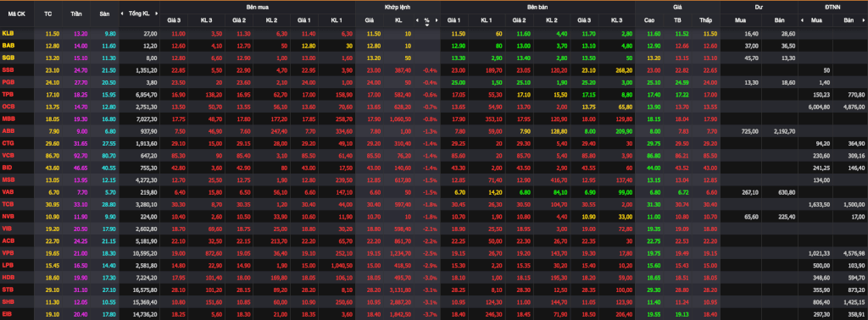Select the EIB ticker symbol
This screenshot has width=868, height=320.
(x=8, y=313)
